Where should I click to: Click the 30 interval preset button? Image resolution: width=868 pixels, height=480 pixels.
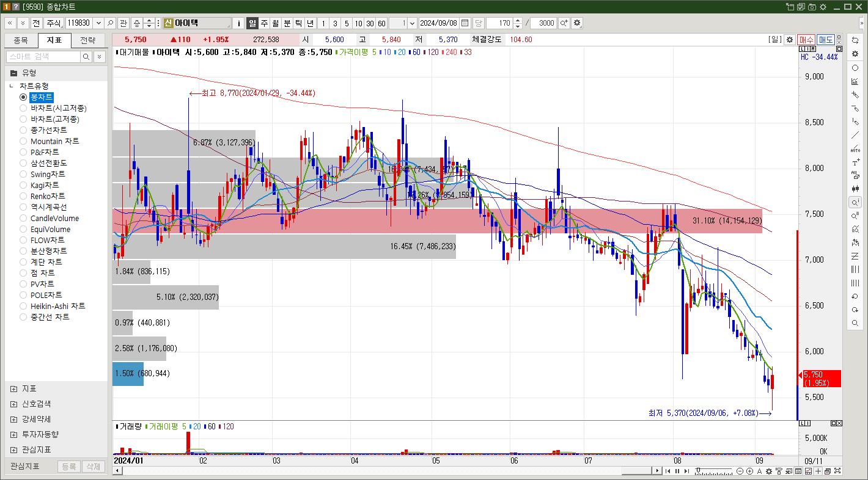click(370, 23)
